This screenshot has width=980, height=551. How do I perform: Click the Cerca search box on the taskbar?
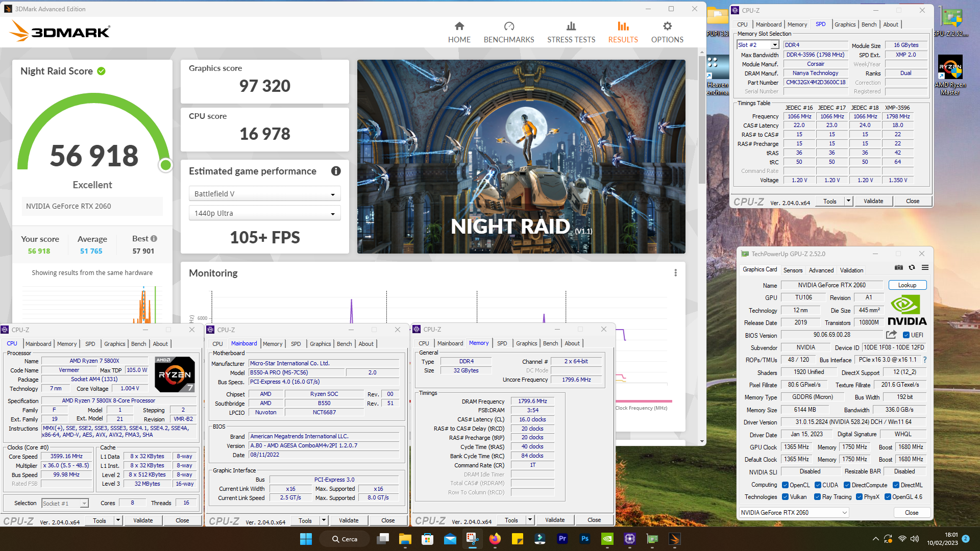345,539
